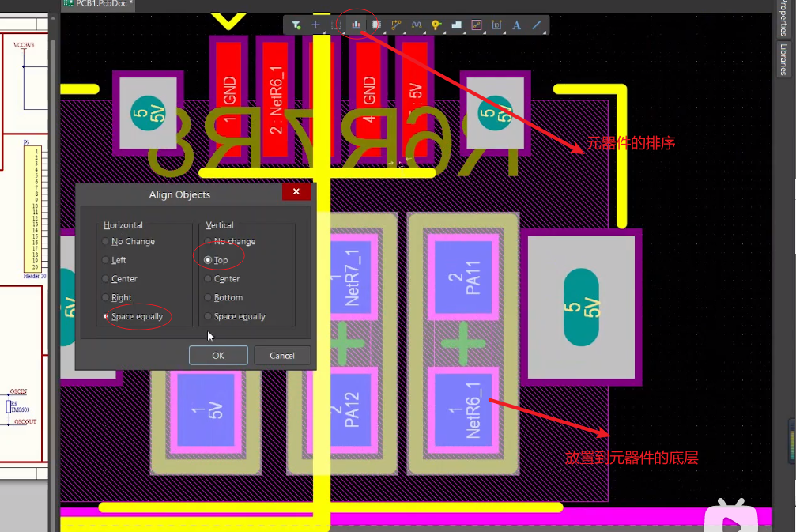Pick the place via tool
Screen dimensions: 796x532
click(x=436, y=25)
